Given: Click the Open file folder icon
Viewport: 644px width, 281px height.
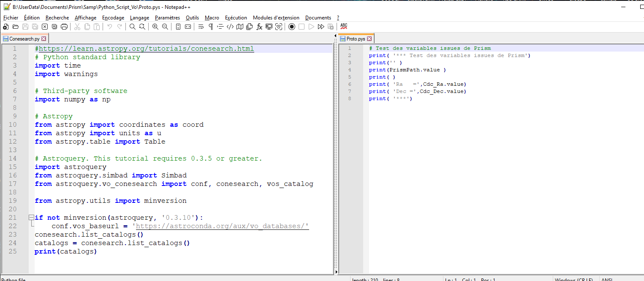Looking at the screenshot, I should coord(15,27).
